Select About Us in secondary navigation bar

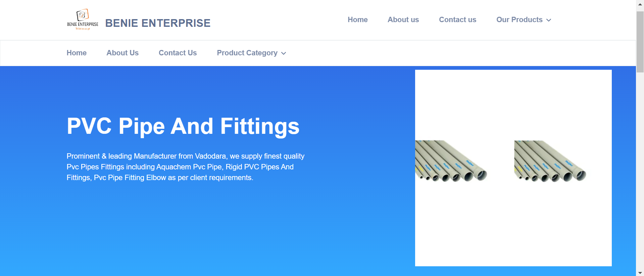click(122, 53)
